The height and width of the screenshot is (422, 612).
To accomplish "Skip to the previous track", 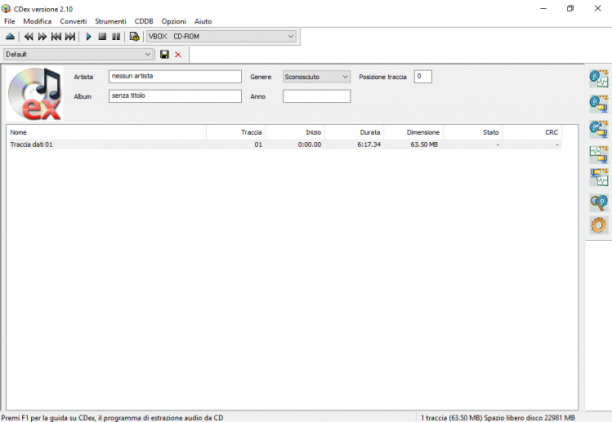I will (56, 37).
